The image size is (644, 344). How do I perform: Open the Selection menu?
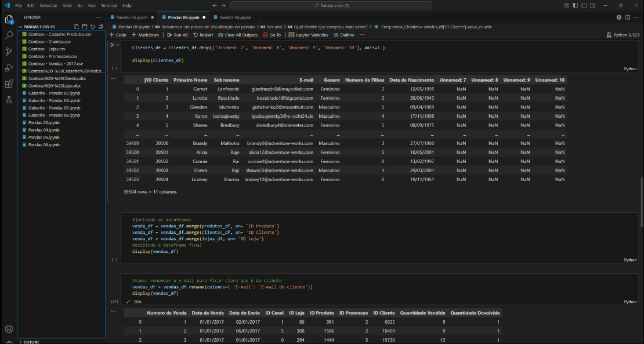[x=49, y=5]
